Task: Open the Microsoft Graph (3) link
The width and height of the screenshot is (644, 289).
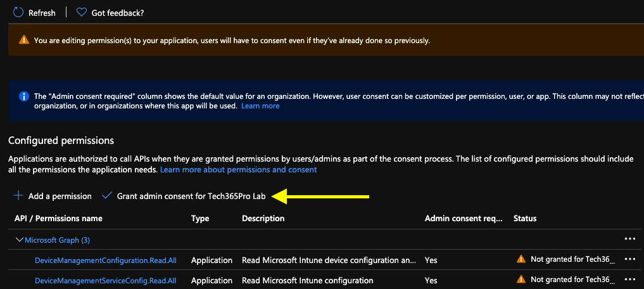Action: pyautogui.click(x=57, y=240)
